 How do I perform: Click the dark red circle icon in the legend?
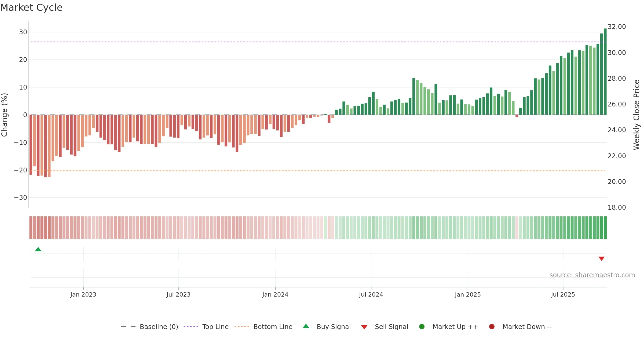[492, 327]
